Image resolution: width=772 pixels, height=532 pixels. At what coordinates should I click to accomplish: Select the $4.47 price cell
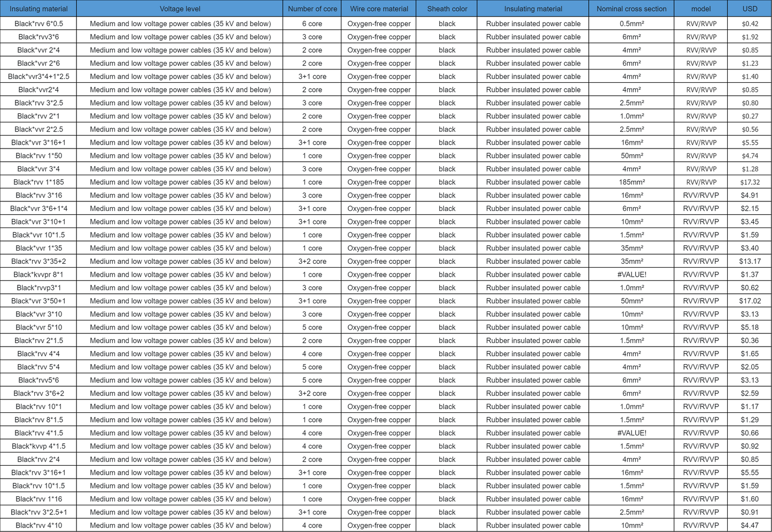coord(750,525)
